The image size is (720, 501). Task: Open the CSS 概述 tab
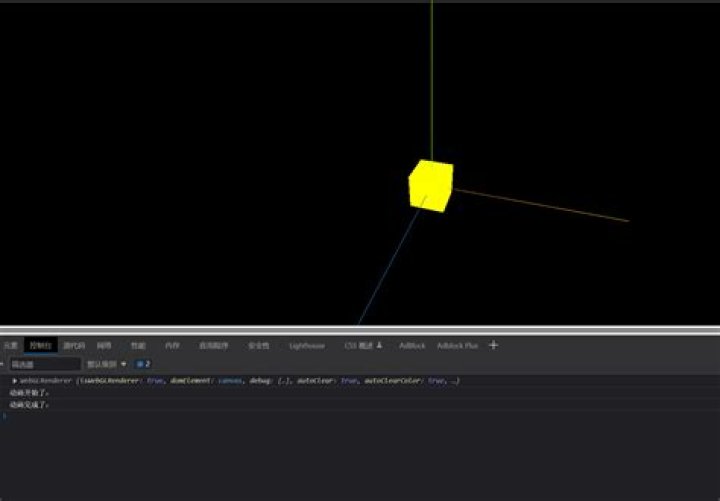click(x=363, y=345)
